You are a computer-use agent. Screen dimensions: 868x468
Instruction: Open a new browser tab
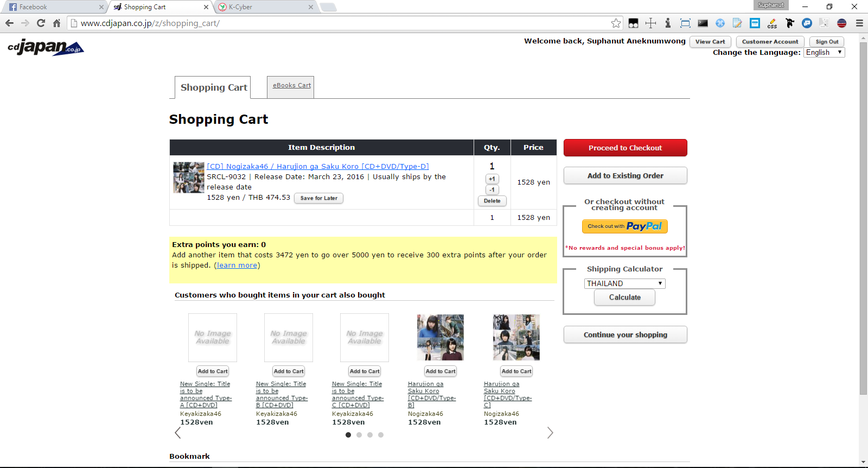pos(328,7)
